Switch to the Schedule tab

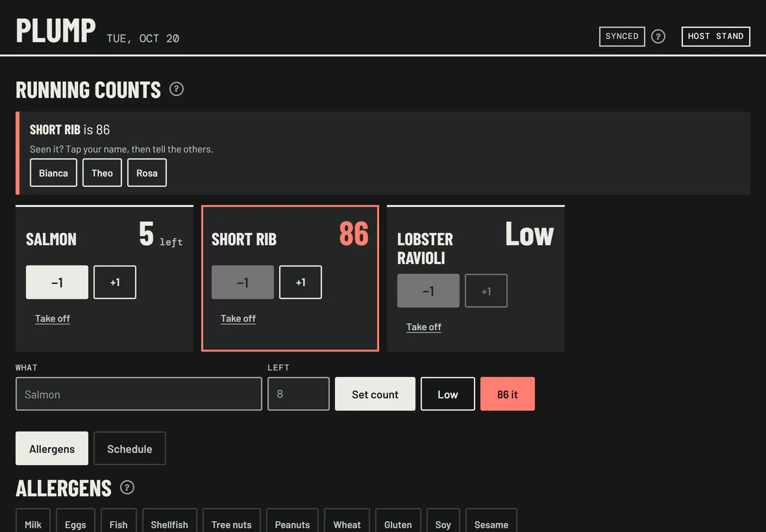tap(129, 448)
